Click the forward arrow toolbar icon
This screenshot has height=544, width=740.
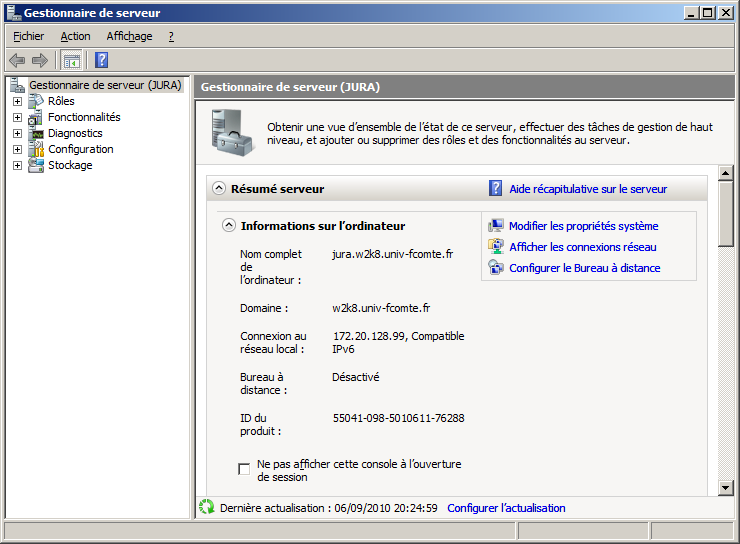[40, 60]
